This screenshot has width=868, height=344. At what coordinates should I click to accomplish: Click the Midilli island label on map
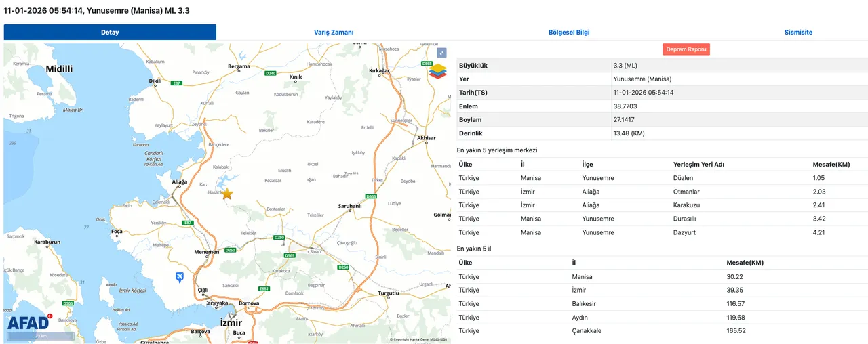(x=59, y=69)
